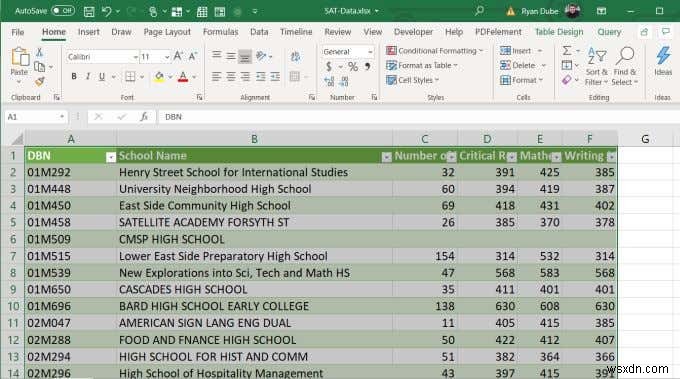Click the Insert Function fx icon
680x379 pixels.
pos(144,117)
